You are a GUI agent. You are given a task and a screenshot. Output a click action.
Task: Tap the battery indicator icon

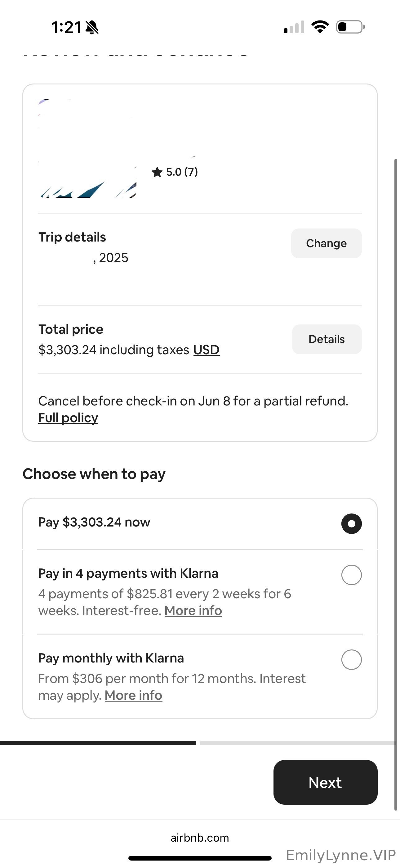tap(350, 27)
